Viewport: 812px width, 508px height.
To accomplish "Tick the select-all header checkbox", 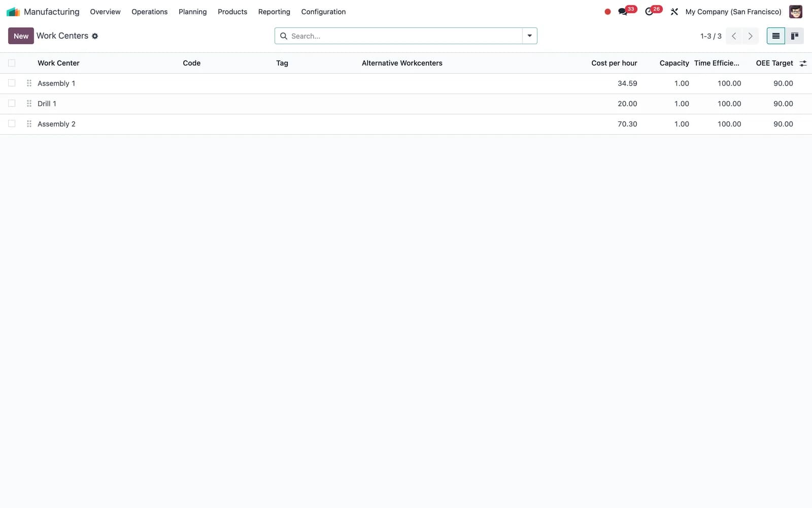I will (x=12, y=63).
